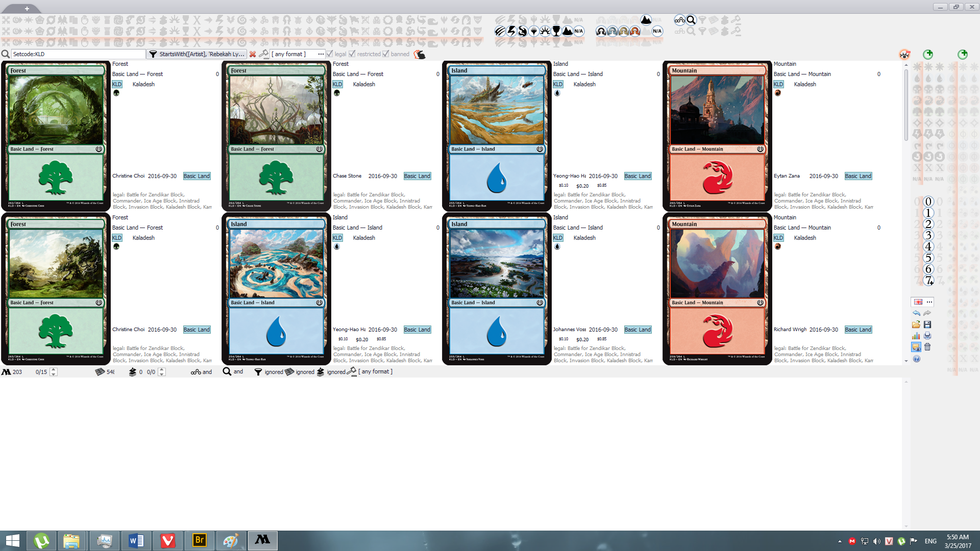Viewport: 980px width, 551px height.
Task: Click the save deck floppy icon
Action: pos(927,324)
